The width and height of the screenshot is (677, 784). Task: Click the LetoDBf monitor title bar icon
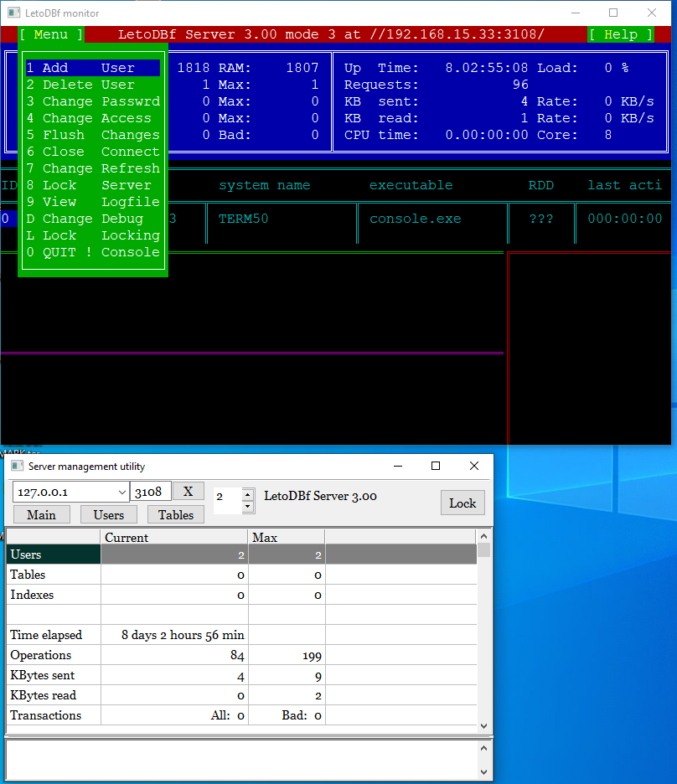click(14, 13)
